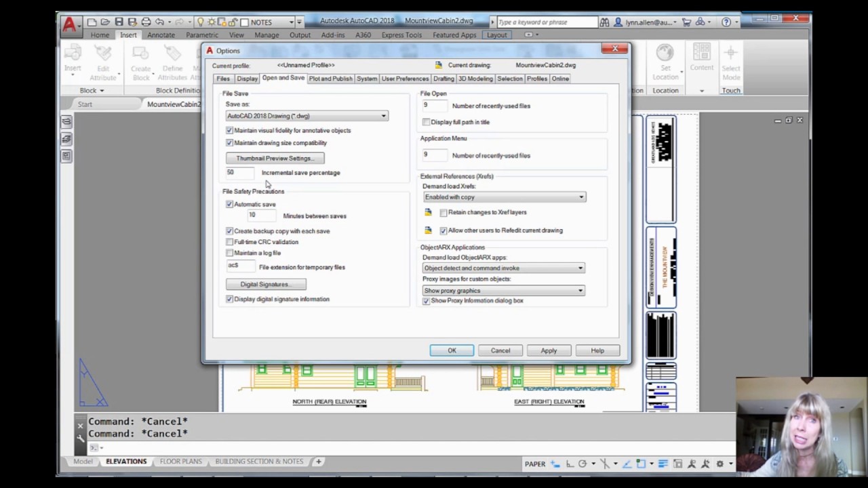The width and height of the screenshot is (868, 488).
Task: Click the Autodesk App Store cart icon
Action: coord(688,22)
